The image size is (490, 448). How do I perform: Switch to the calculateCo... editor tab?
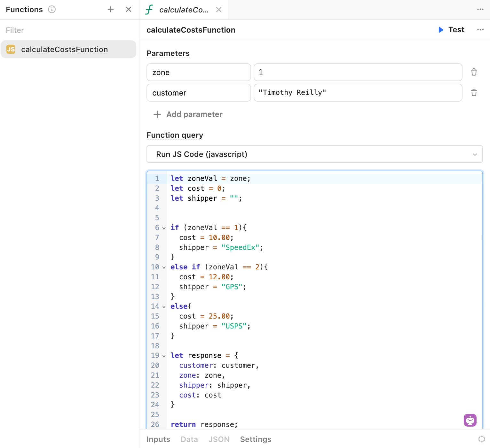[184, 10]
